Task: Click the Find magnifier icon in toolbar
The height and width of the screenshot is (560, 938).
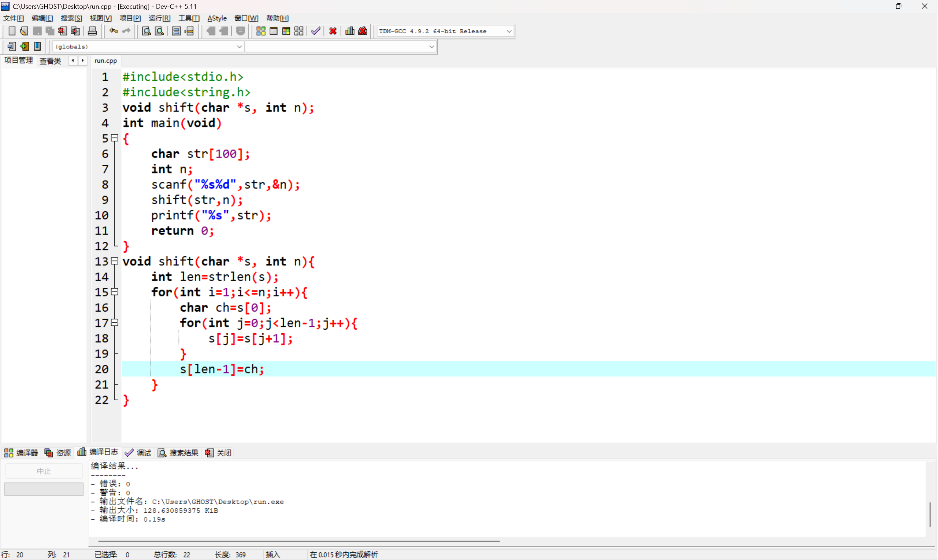Action: click(x=147, y=31)
